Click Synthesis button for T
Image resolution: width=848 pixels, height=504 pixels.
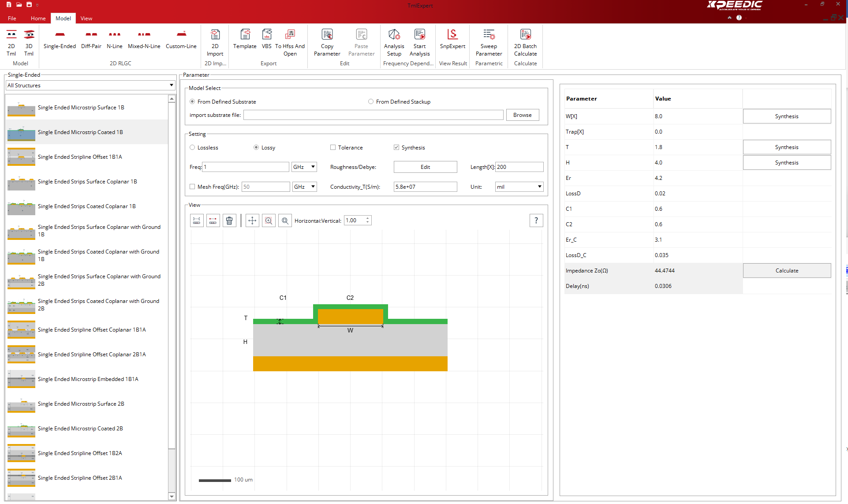(x=787, y=147)
